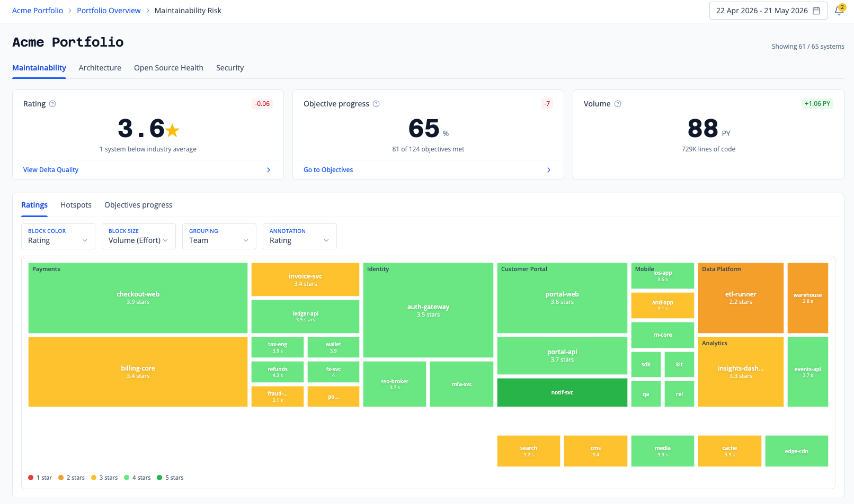Select the search treemap block
The height and width of the screenshot is (504, 854).
528,451
